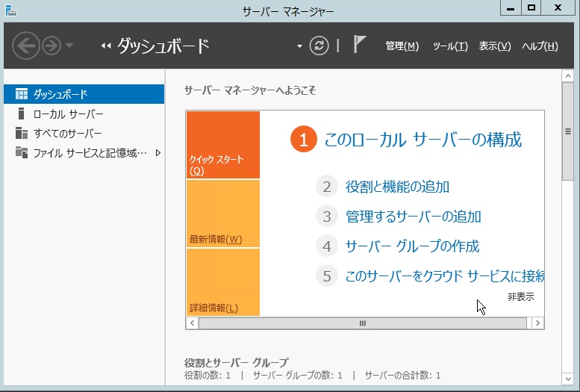The height and width of the screenshot is (392, 580).
Task: Click the forward navigation arrow icon
Action: pyautogui.click(x=52, y=46)
